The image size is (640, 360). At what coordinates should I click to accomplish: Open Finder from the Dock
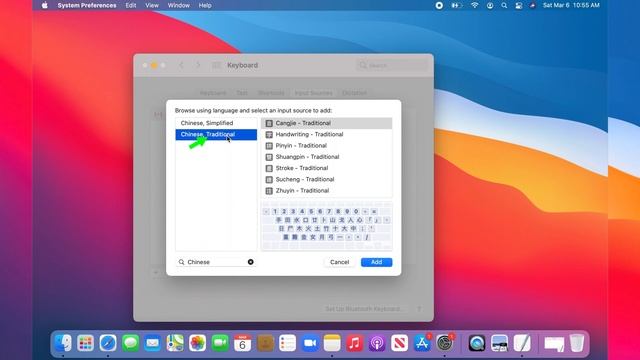point(63,343)
